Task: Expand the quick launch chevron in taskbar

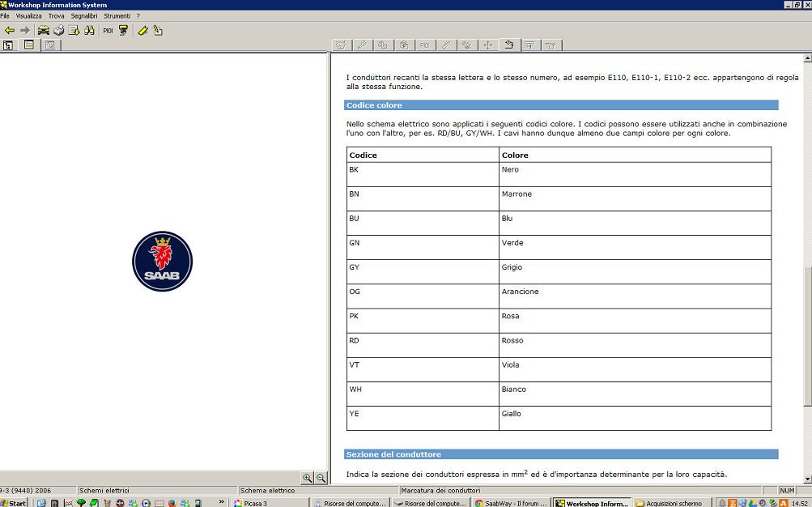Action: [x=222, y=502]
